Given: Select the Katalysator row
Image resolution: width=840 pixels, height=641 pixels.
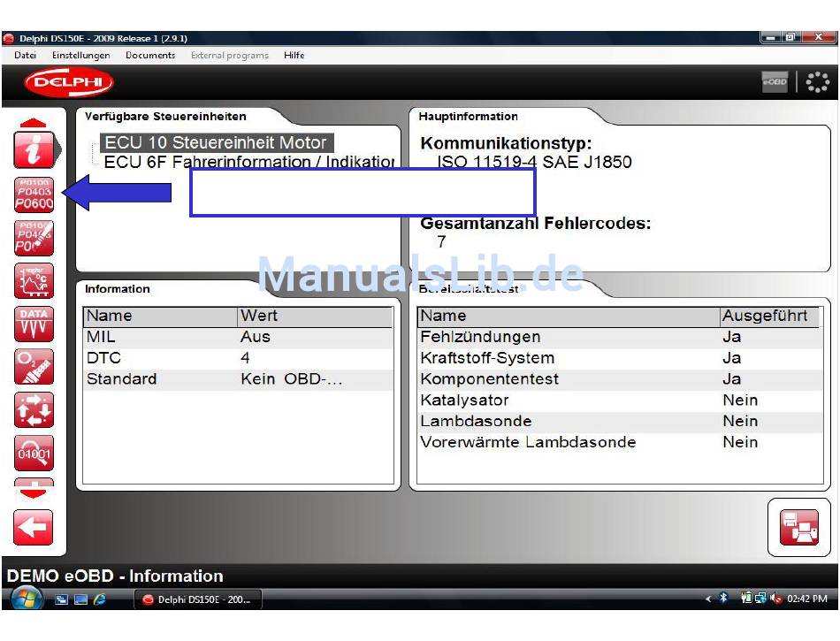Looking at the screenshot, I should click(x=620, y=400).
